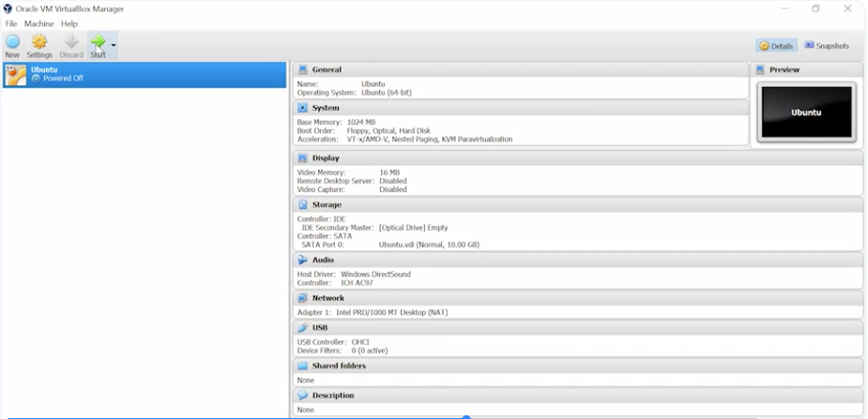Click the Ubuntu VM icon in list
The image size is (868, 419).
16,75
